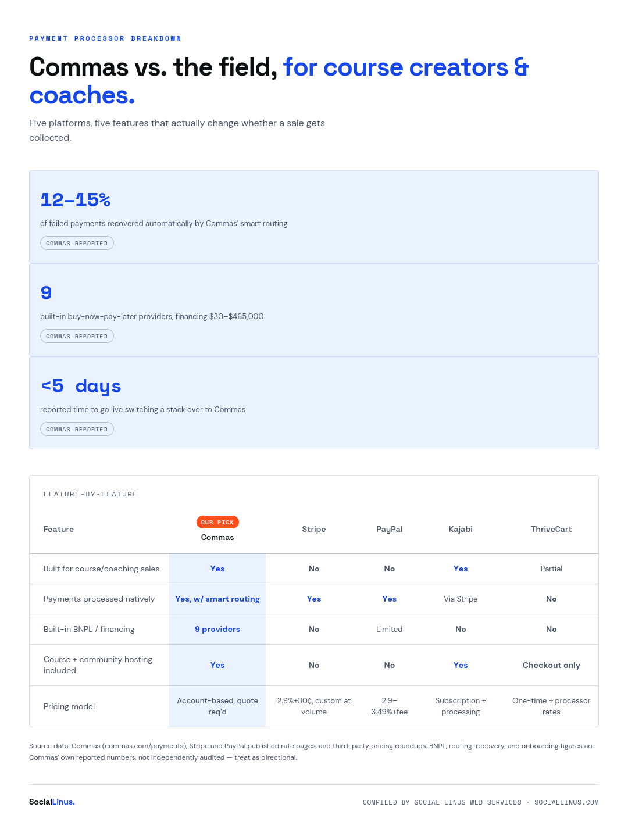Image resolution: width=628 pixels, height=840 pixels.
Task: Click the FEATURE-BY-FEATURE section label
Action: tap(91, 494)
